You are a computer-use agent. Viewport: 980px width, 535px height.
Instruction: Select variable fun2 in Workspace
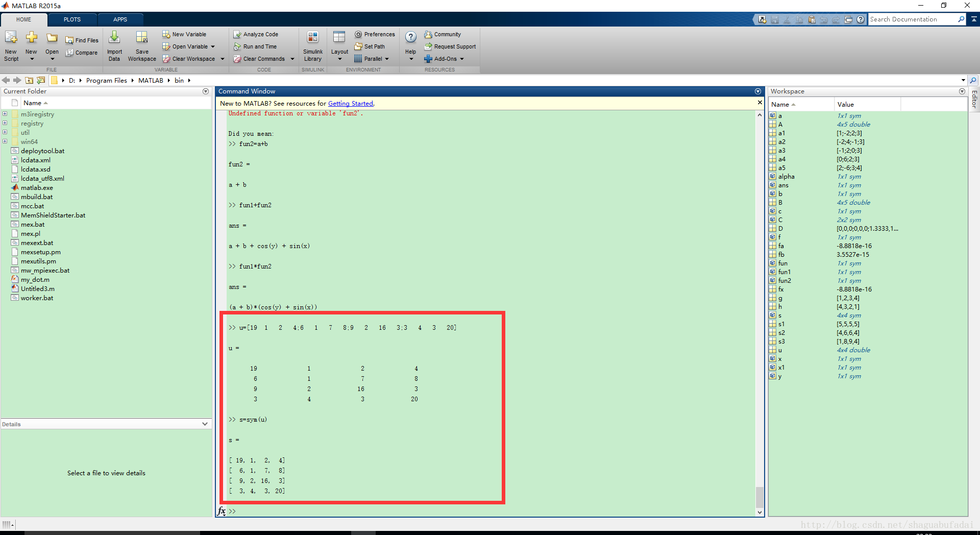[x=785, y=280]
